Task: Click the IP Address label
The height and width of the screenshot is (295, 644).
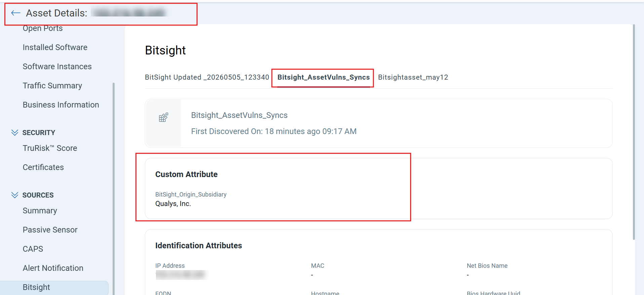Action: pyautogui.click(x=170, y=266)
